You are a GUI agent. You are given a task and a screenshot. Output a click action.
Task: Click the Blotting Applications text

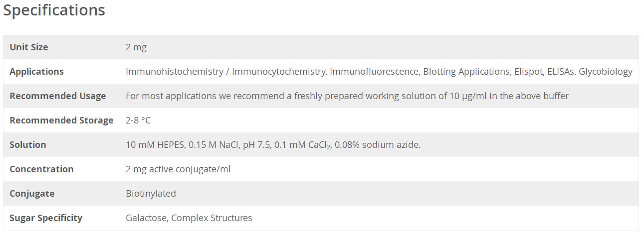467,72
